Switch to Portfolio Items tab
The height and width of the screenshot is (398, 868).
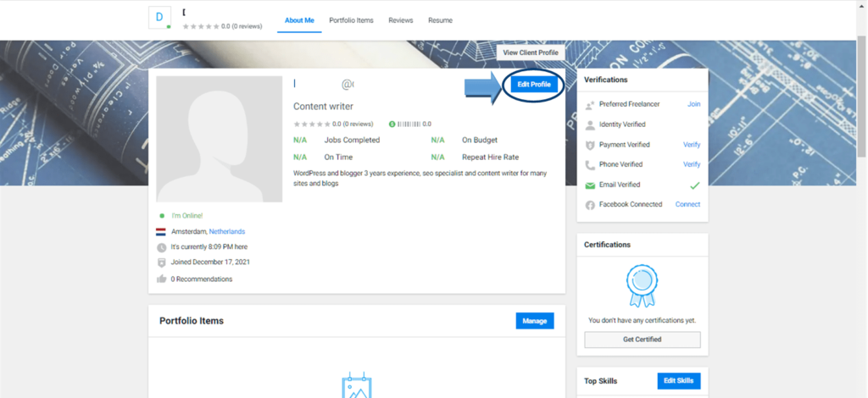pos(351,20)
